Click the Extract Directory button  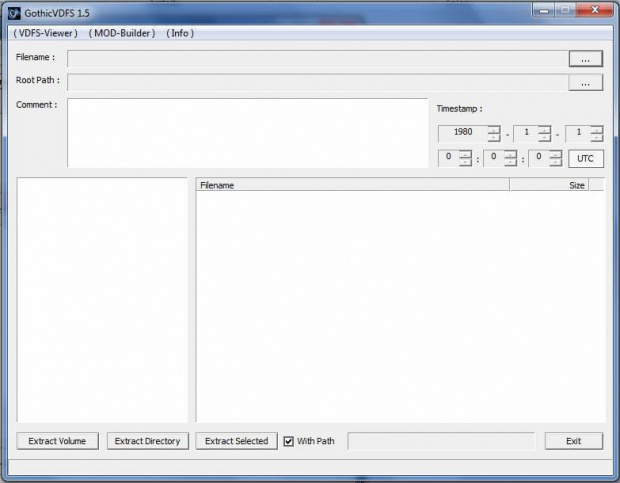[147, 441]
